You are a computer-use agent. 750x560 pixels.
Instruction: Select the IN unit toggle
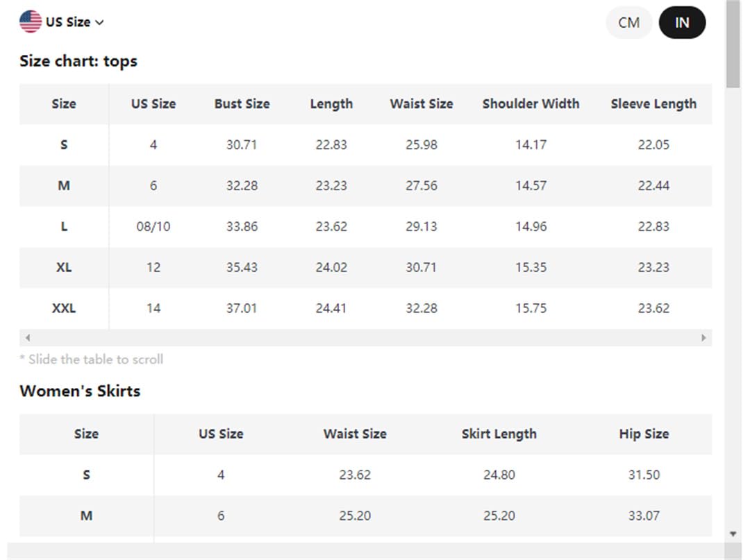[682, 22]
